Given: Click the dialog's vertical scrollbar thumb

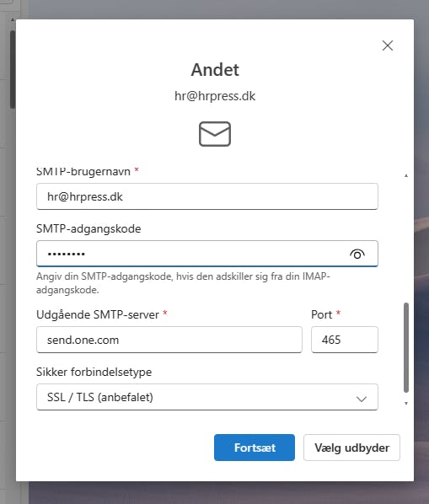Looking at the screenshot, I should point(406,347).
